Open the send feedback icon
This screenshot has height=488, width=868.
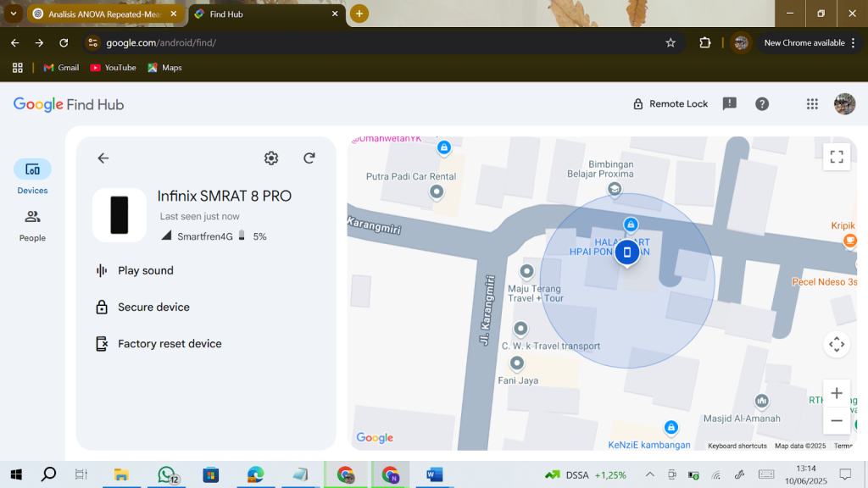point(729,104)
